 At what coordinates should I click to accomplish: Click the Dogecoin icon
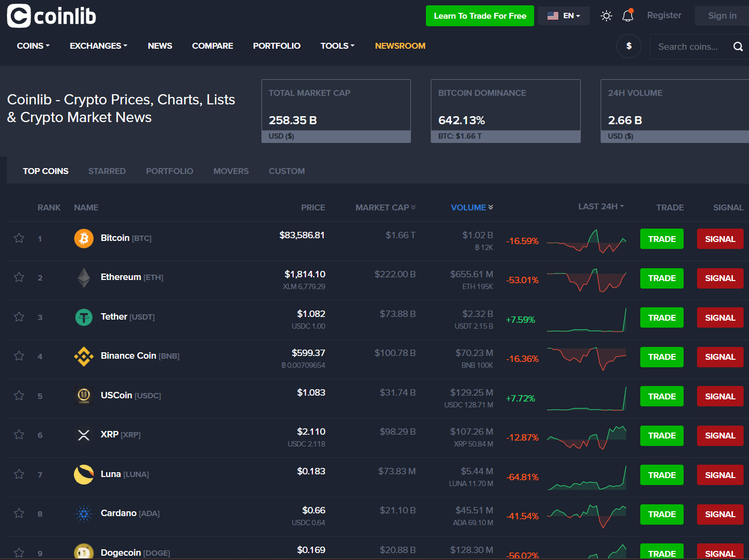tap(84, 552)
